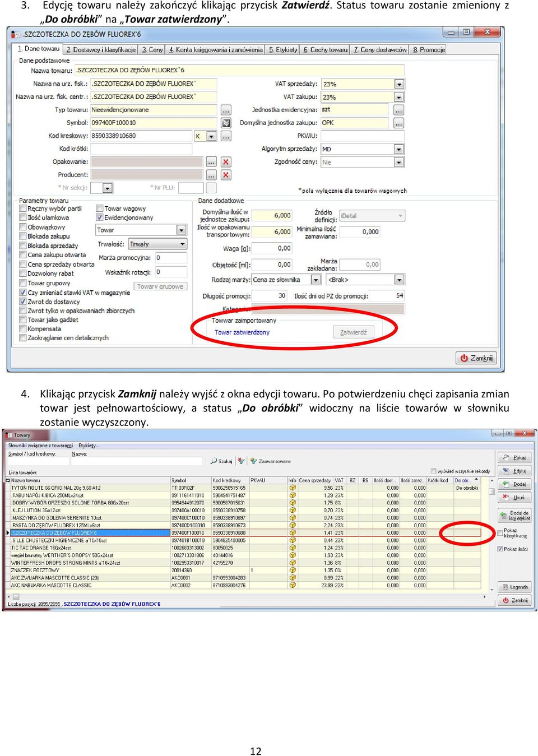Image resolution: width=538 pixels, height=756 pixels.
Task: Uncheck Ewidencjonowany checkbox
Action: (99, 217)
